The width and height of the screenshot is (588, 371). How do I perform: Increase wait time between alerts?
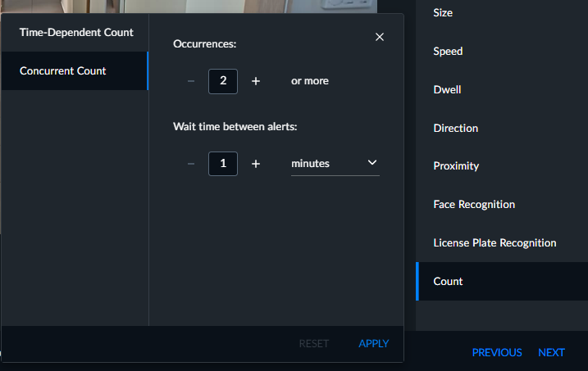[x=256, y=164]
